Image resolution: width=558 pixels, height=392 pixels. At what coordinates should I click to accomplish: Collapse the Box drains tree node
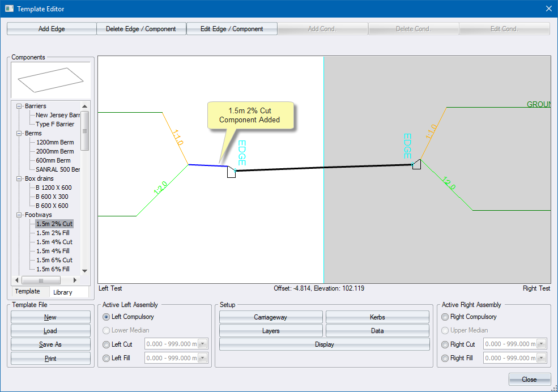tap(20, 178)
